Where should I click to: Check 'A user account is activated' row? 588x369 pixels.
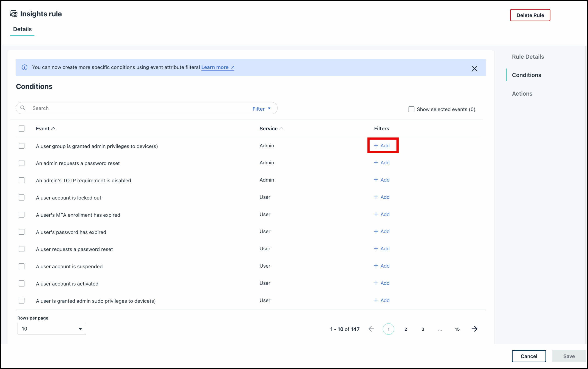pyautogui.click(x=22, y=283)
